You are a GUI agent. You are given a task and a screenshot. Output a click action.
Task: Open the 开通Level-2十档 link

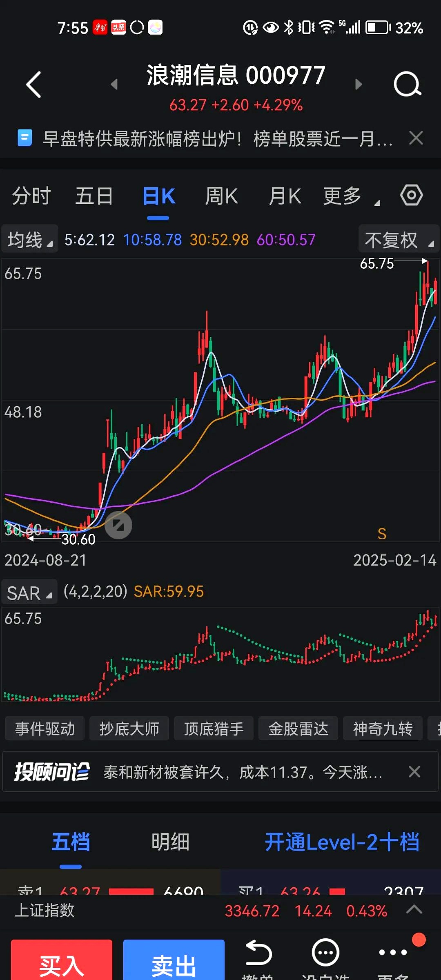[x=342, y=842]
